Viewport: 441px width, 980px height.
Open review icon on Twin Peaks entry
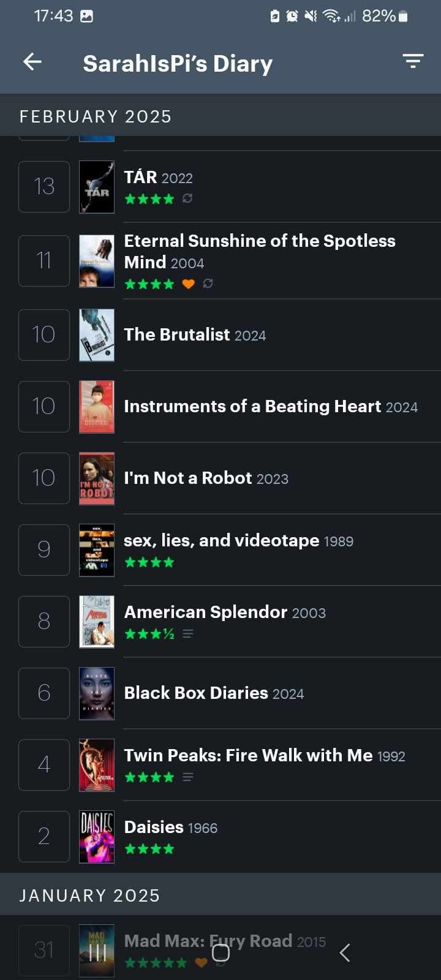188,777
